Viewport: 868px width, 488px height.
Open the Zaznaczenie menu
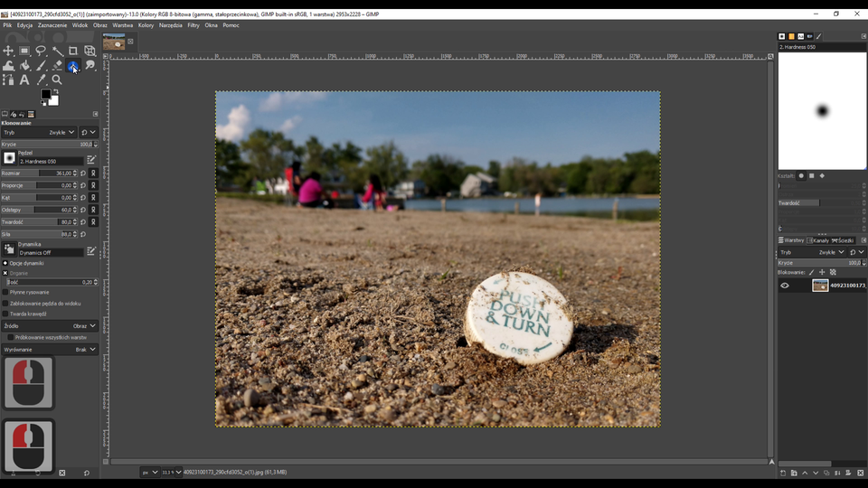point(52,25)
